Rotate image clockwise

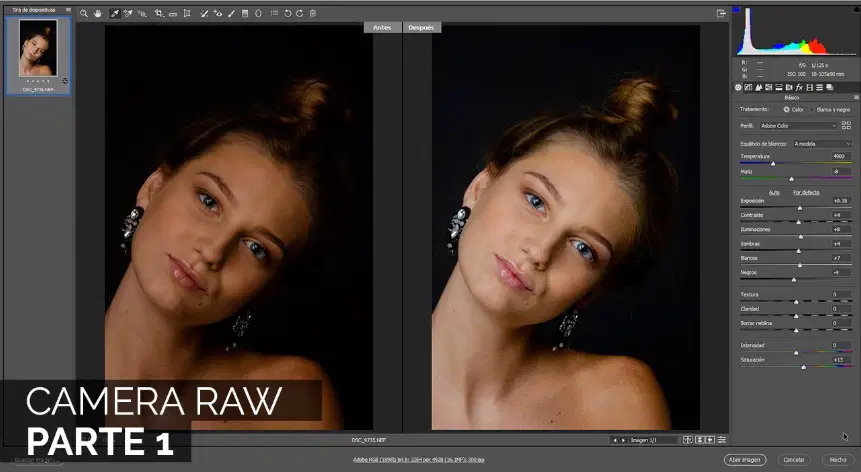[x=299, y=13]
